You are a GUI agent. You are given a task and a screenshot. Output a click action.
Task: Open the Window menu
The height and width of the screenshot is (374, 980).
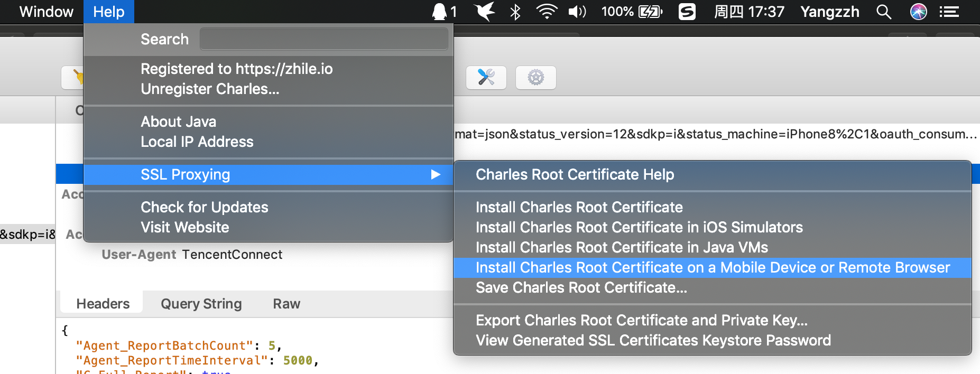(x=47, y=12)
